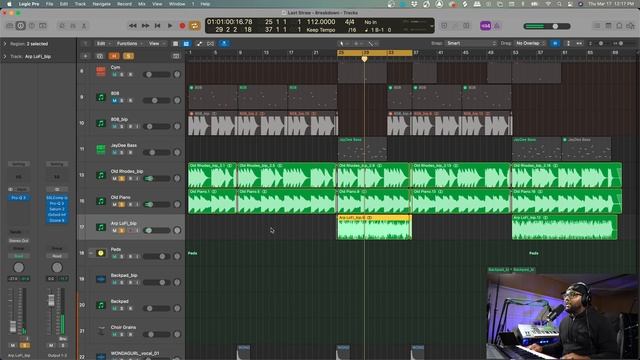This screenshot has width=640, height=360.
Task: Toggle the global Solo header button
Action: pos(128,56)
